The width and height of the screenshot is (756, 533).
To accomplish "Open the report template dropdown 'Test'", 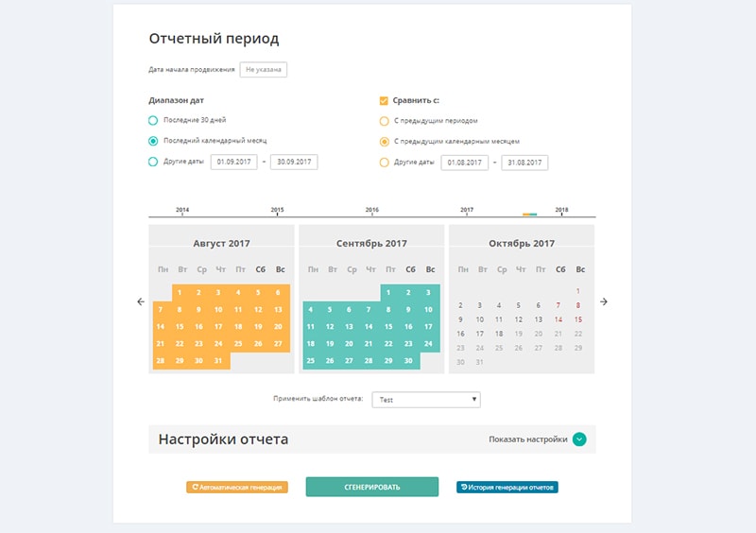I will (426, 400).
